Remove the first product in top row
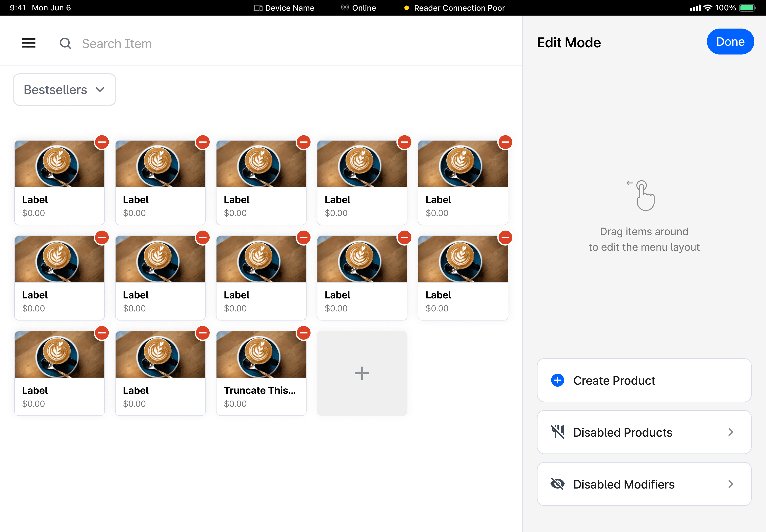Screen dimensions: 766x532 point(102,142)
